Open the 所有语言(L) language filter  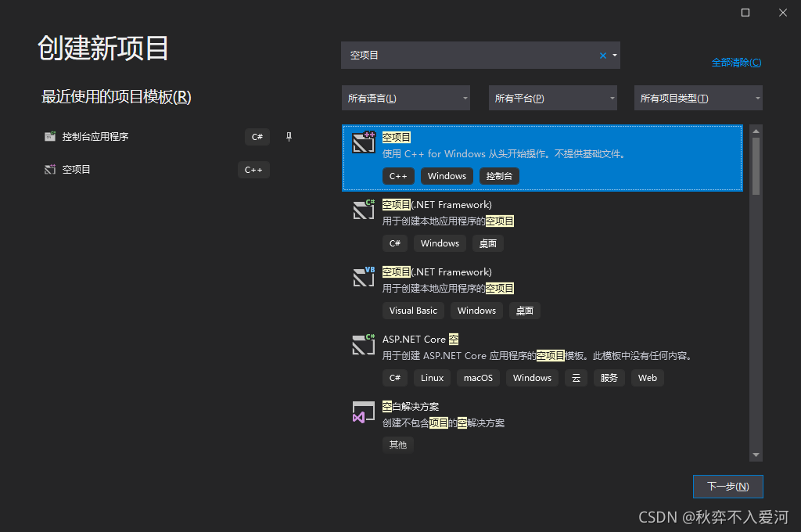pos(406,98)
